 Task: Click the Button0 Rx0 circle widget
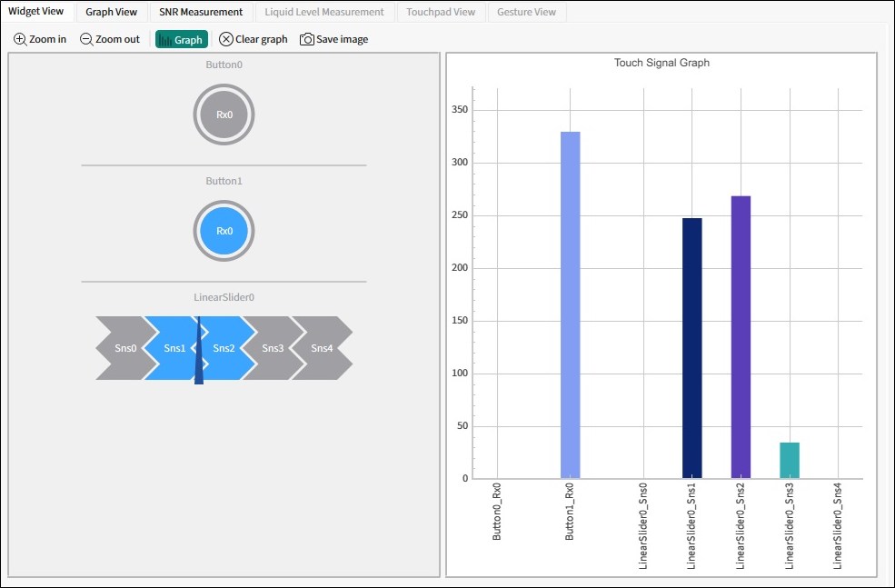[224, 115]
